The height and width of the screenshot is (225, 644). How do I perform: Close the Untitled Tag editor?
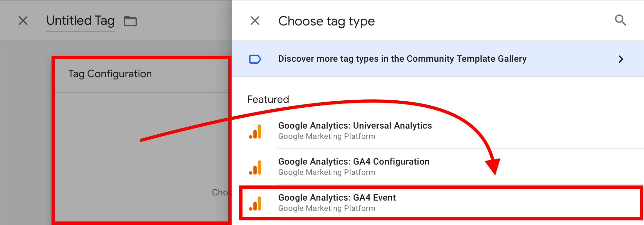(x=23, y=21)
